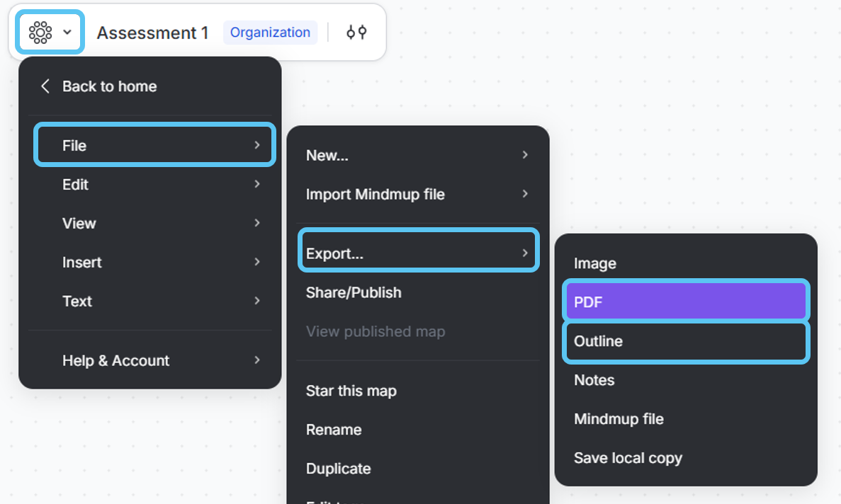Viewport: 841px width, 504px height.
Task: Expand the Insert submenu chevron
Action: [x=257, y=261]
